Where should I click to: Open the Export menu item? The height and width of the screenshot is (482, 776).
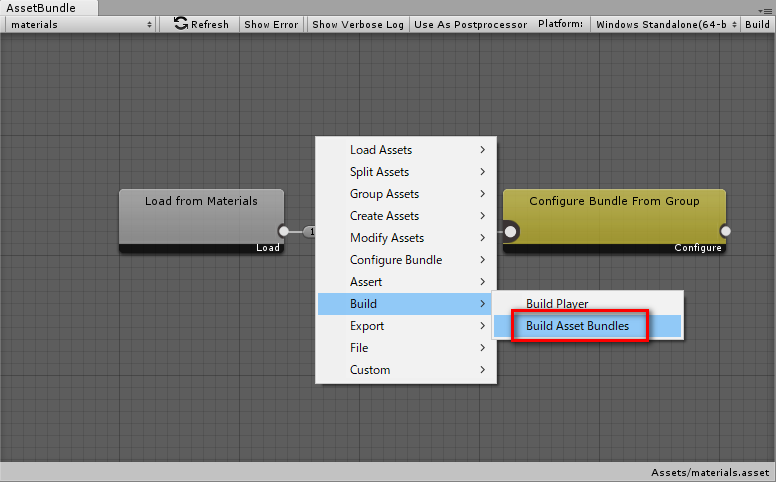(406, 326)
